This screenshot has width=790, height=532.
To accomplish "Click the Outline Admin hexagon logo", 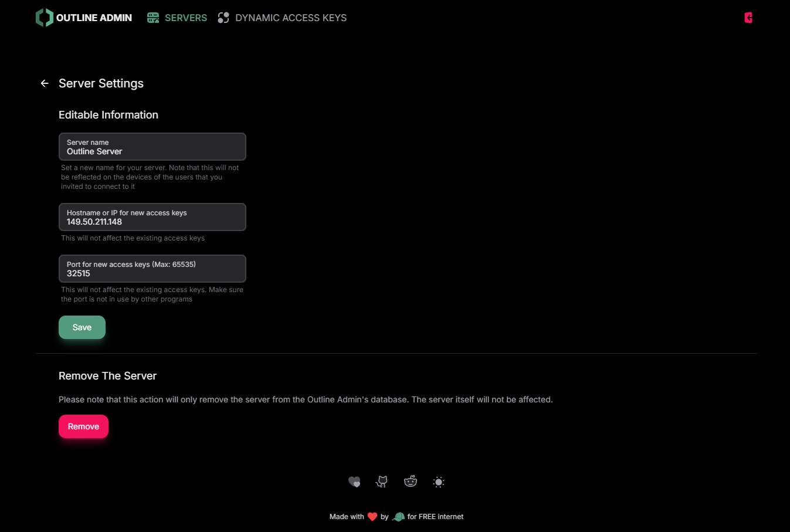I will tap(44, 18).
